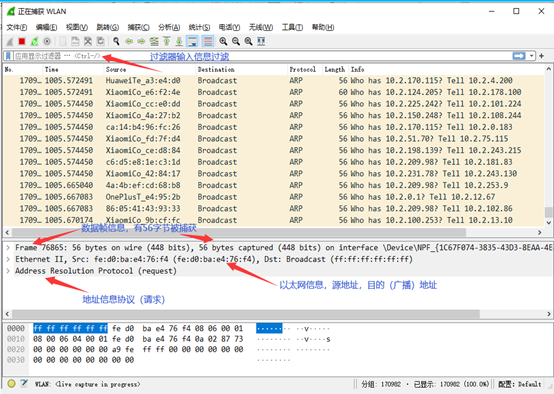The width and height of the screenshot is (554, 394).
Task: Open the 工具(T) menu
Action: (292, 27)
